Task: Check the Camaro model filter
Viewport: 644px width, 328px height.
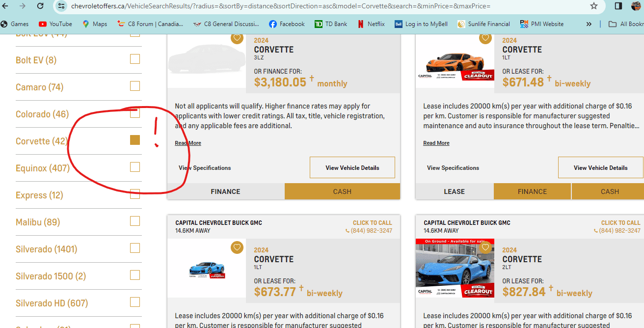Action: pyautogui.click(x=135, y=86)
